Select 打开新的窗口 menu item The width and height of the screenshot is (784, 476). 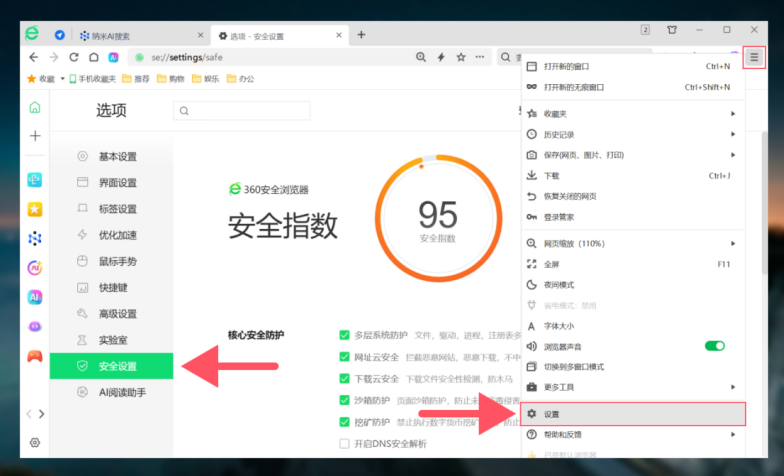(633, 66)
